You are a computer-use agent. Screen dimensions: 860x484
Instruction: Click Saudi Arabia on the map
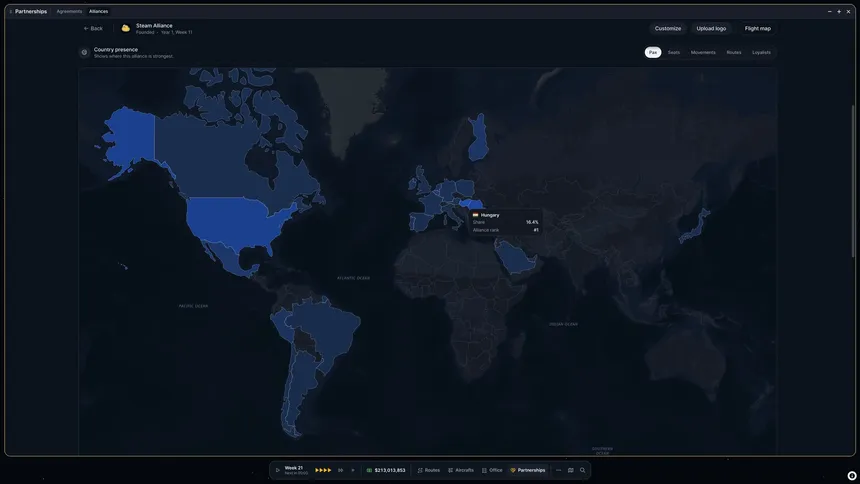pyautogui.click(x=514, y=258)
